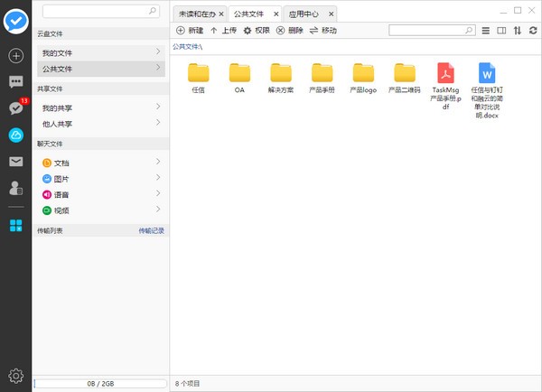Toggle the preview pane layout icon
The image size is (542, 392).
point(501,31)
